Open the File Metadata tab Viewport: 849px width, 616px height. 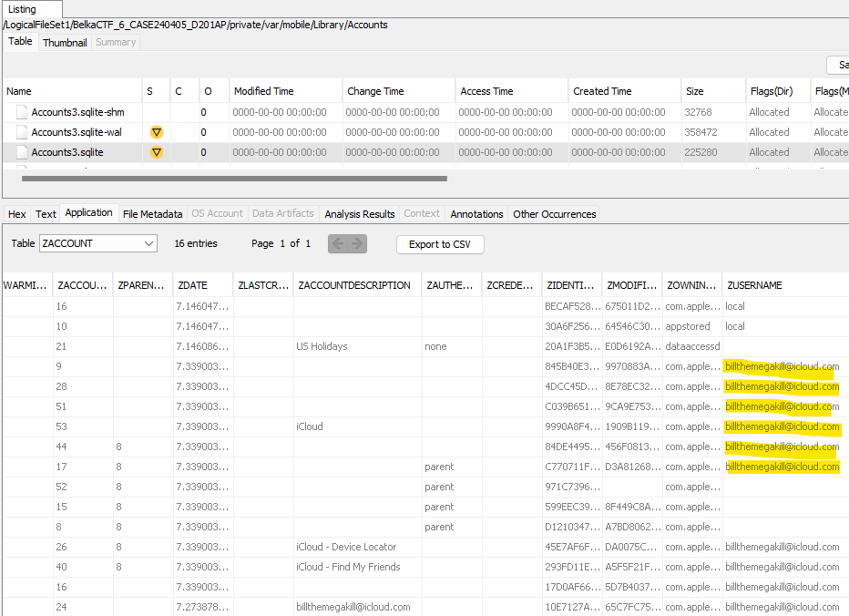(x=153, y=214)
